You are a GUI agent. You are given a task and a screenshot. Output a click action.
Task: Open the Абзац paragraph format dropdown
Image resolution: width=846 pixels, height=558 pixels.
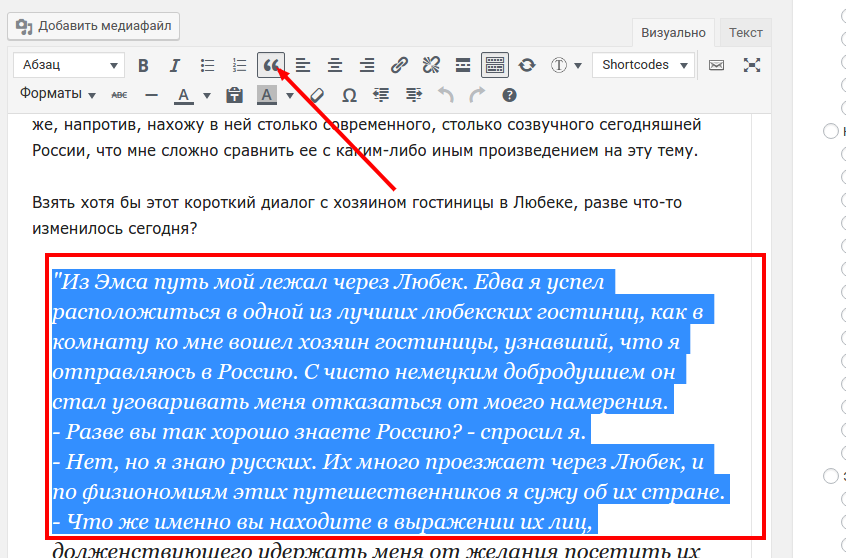click(x=69, y=65)
